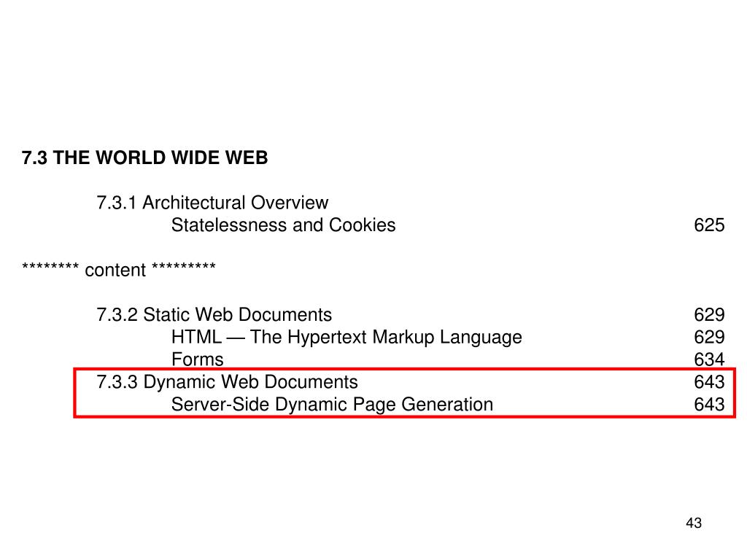Click slide number 43
The height and width of the screenshot is (560, 747).
694,523
